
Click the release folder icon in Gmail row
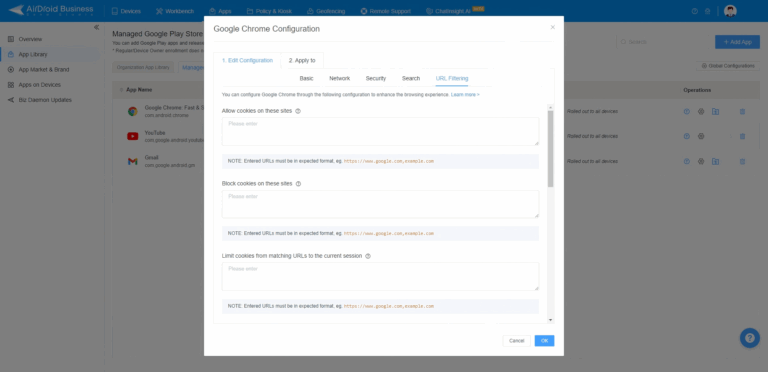point(716,161)
